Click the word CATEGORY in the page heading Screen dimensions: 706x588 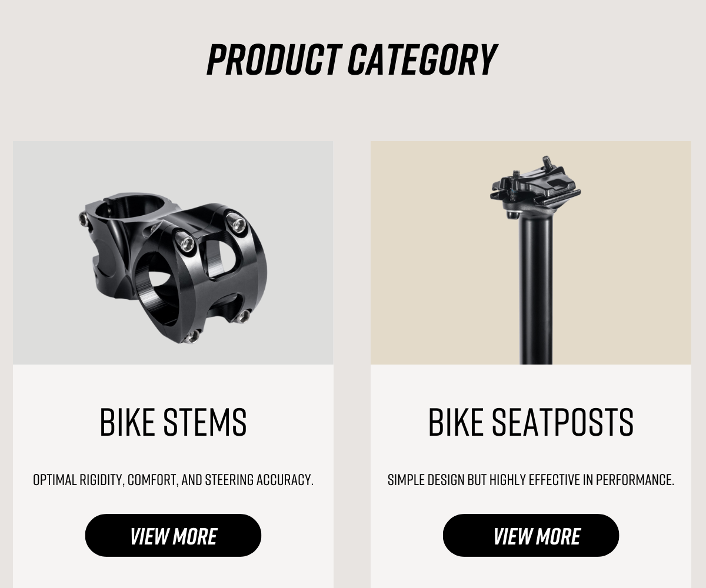point(422,59)
